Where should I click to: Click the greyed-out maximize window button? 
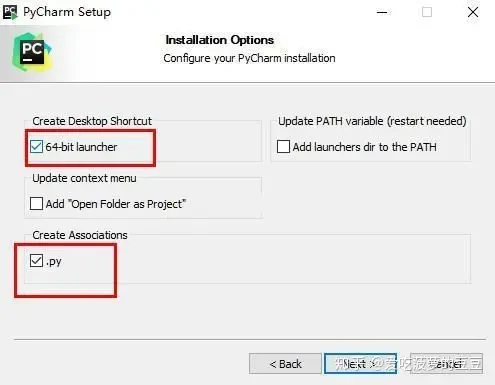click(427, 12)
